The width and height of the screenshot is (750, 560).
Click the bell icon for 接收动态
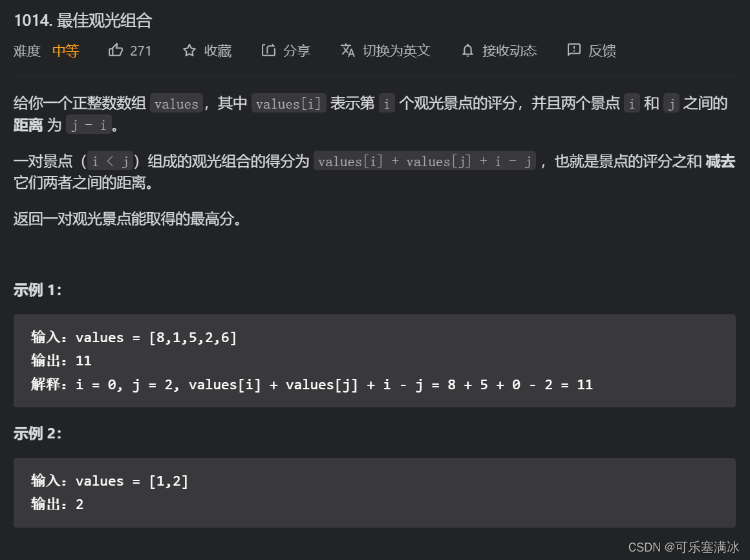(x=467, y=50)
